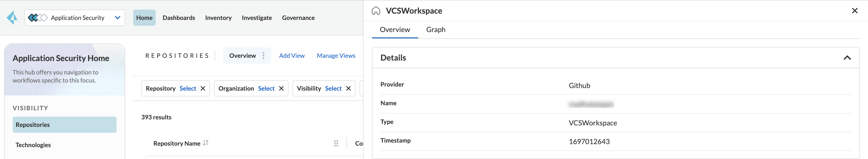Screen dimensions: 868x159
Task: Click the Repository Name column drag handle
Action: pyautogui.click(x=336, y=144)
